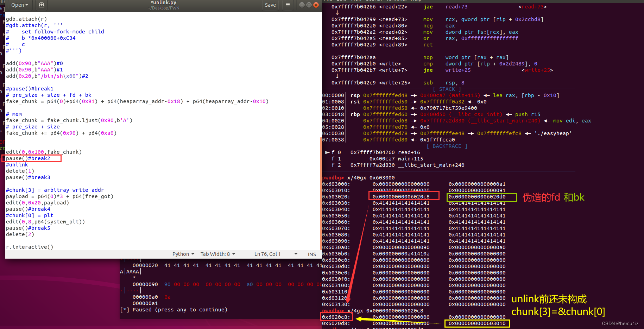The height and width of the screenshot is (329, 644).
Task: Click the #pause()#break1 comment line
Action: (x=30, y=89)
